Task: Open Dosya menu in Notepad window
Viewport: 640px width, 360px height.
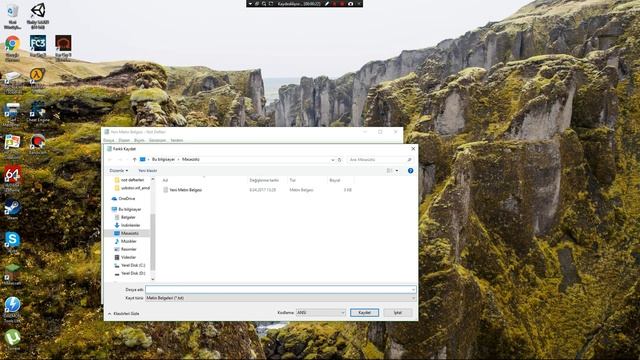Action: (x=109, y=140)
